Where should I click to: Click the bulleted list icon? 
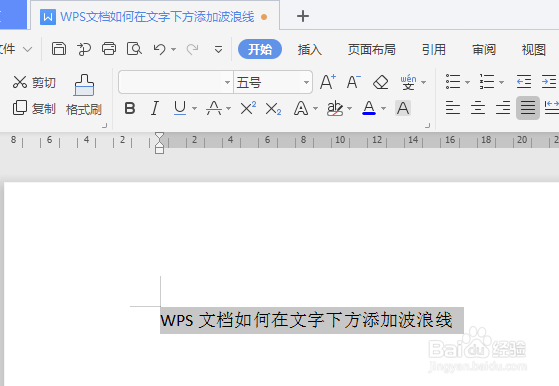(x=453, y=82)
